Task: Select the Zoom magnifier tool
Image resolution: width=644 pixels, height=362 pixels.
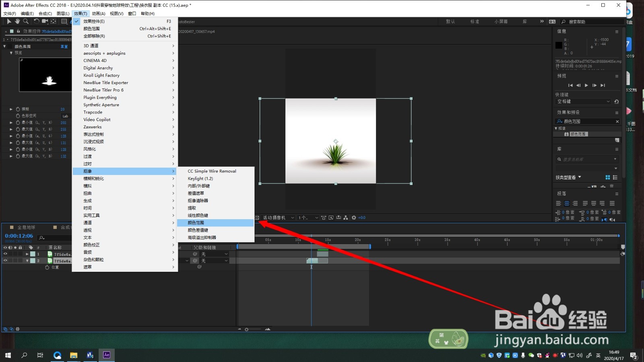Action: 26,21
